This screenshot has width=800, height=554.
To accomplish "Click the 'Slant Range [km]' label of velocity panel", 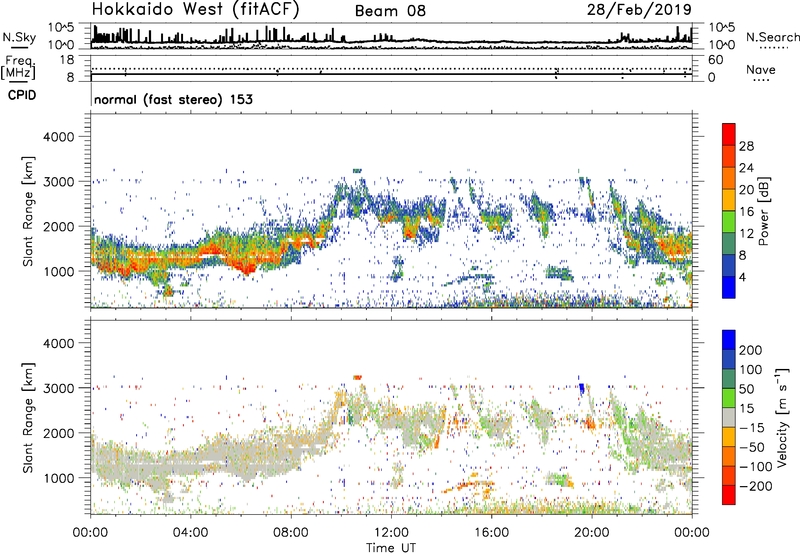I will (28, 418).
